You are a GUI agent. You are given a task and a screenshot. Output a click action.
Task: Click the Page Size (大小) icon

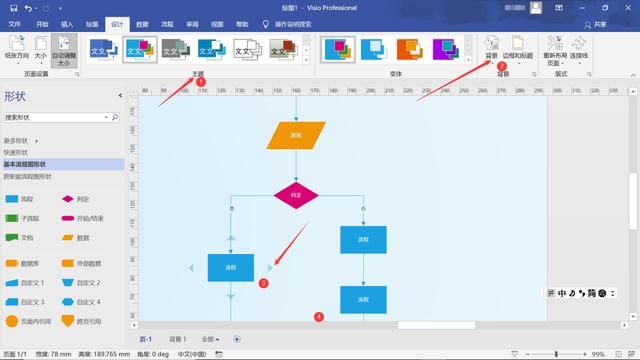tap(40, 50)
